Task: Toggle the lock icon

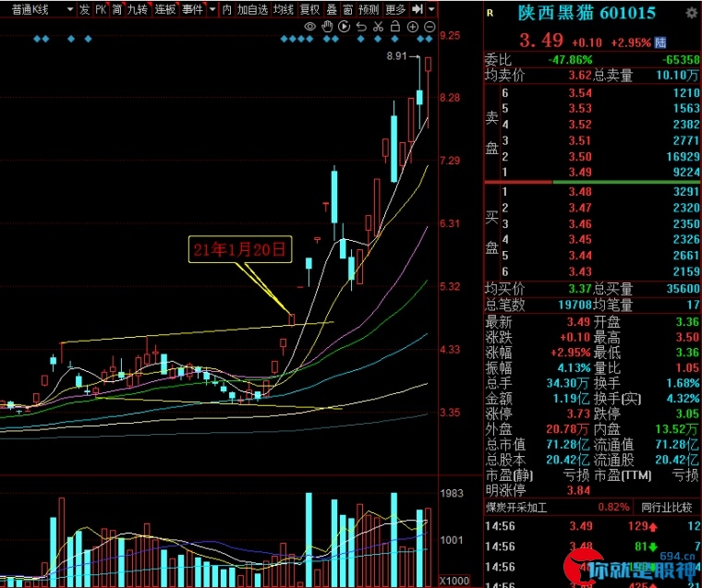Action: 395,27
